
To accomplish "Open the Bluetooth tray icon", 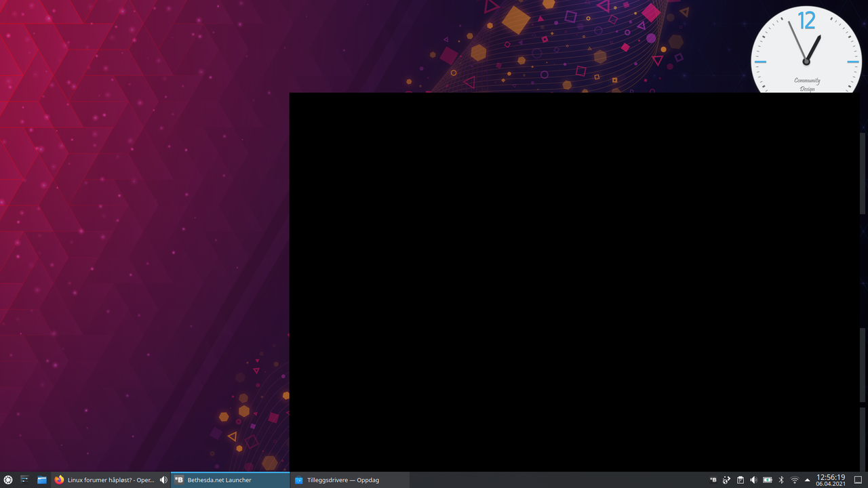I will click(x=781, y=480).
